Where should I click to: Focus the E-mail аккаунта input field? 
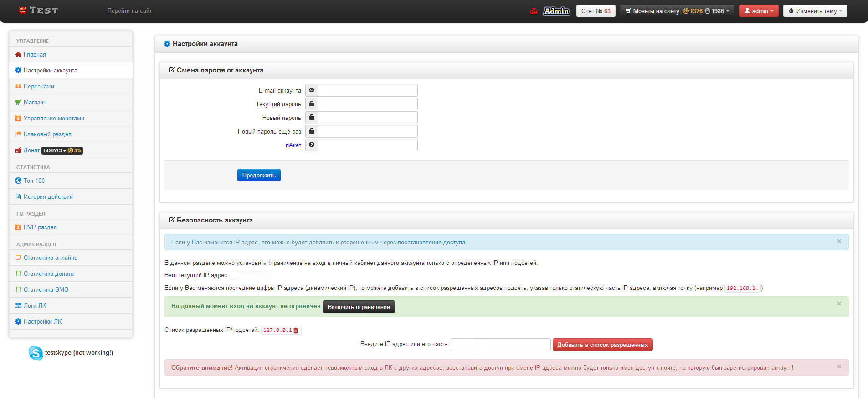point(367,90)
